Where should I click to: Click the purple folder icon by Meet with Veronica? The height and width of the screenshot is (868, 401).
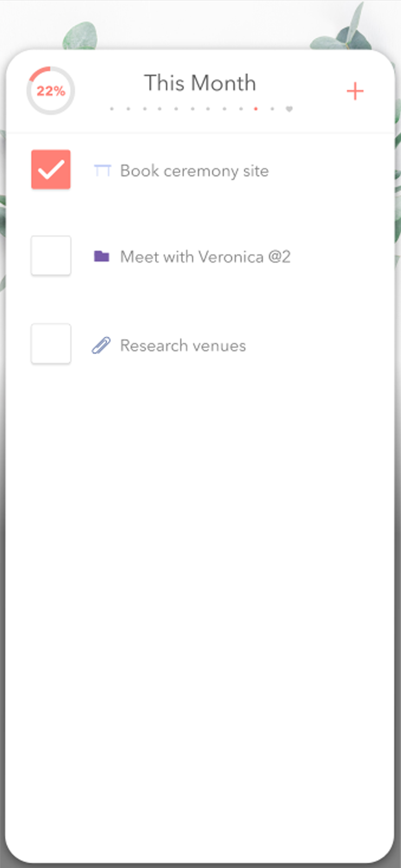coord(102,256)
